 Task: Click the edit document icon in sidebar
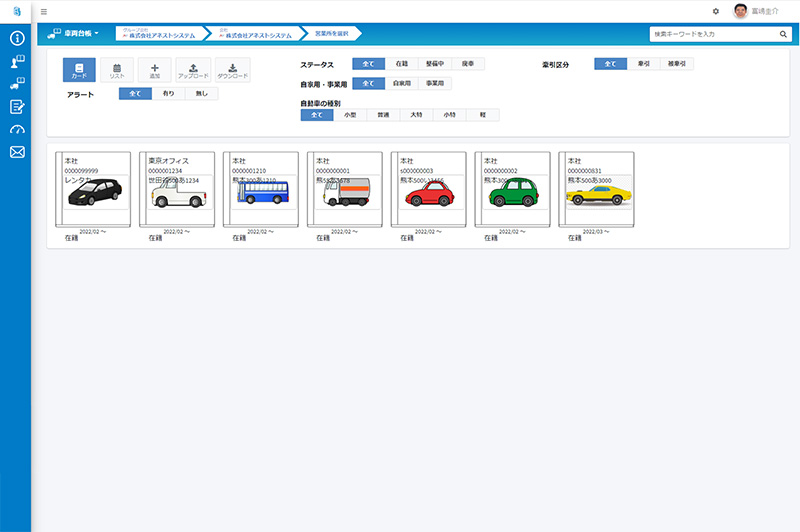pyautogui.click(x=17, y=107)
